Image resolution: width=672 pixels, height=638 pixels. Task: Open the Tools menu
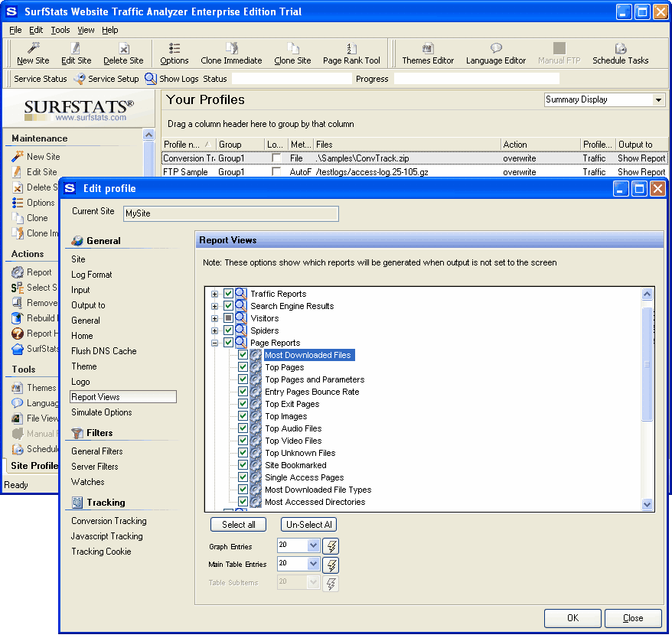click(x=60, y=30)
